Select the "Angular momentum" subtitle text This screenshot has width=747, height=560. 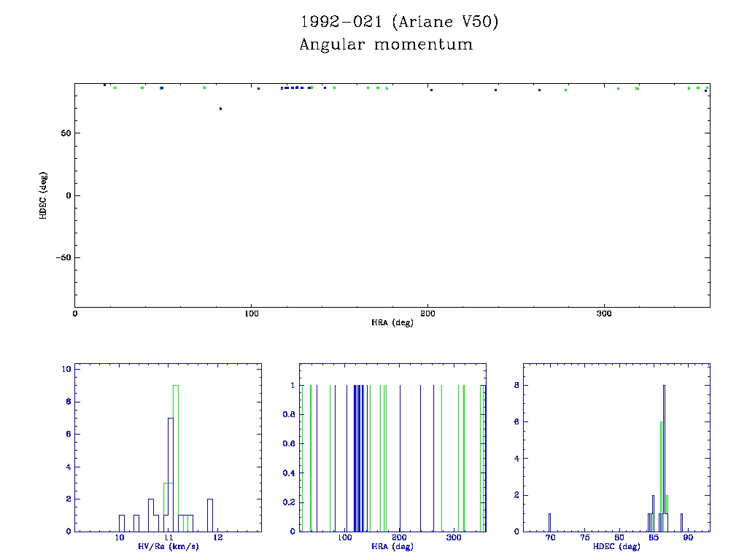coord(386,45)
